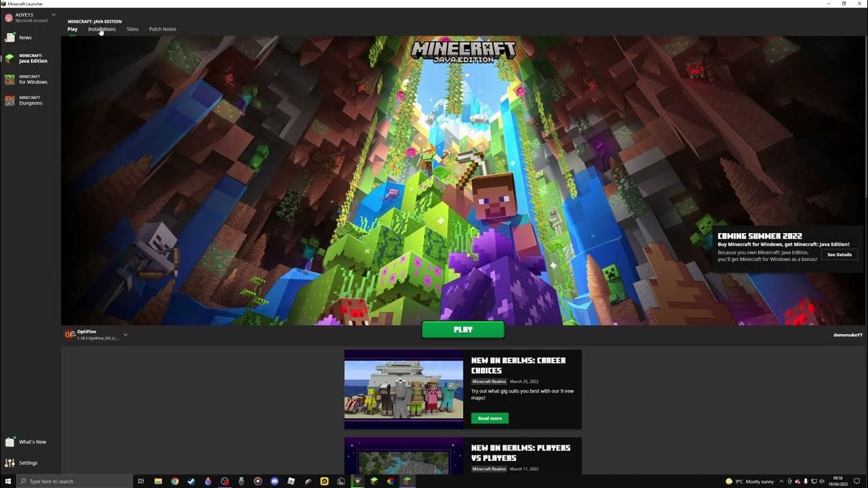
Task: Open the weather widget showing 9°C Mostly sunny
Action: (x=750, y=481)
